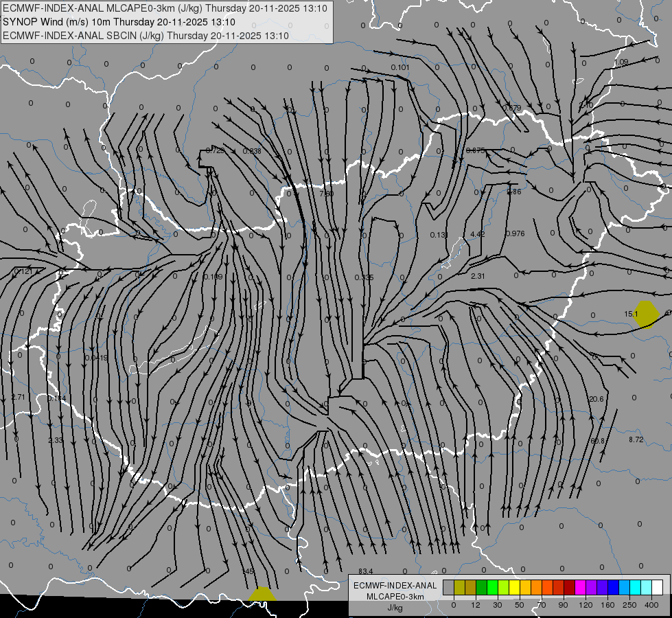Image resolution: width=672 pixels, height=618 pixels.
Task: Select the dark red legend swatch
Action: 569,587
